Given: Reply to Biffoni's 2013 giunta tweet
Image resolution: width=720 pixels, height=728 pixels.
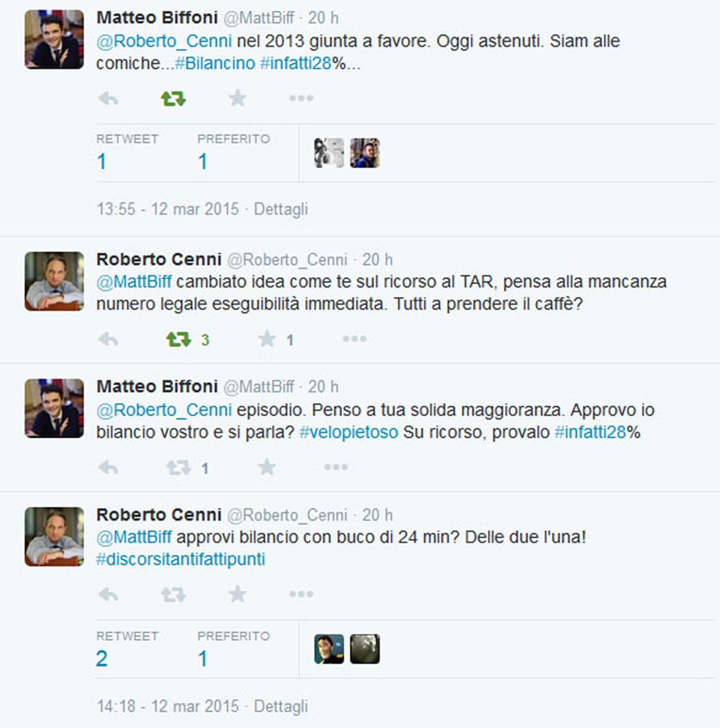Looking at the screenshot, I should pos(108,98).
